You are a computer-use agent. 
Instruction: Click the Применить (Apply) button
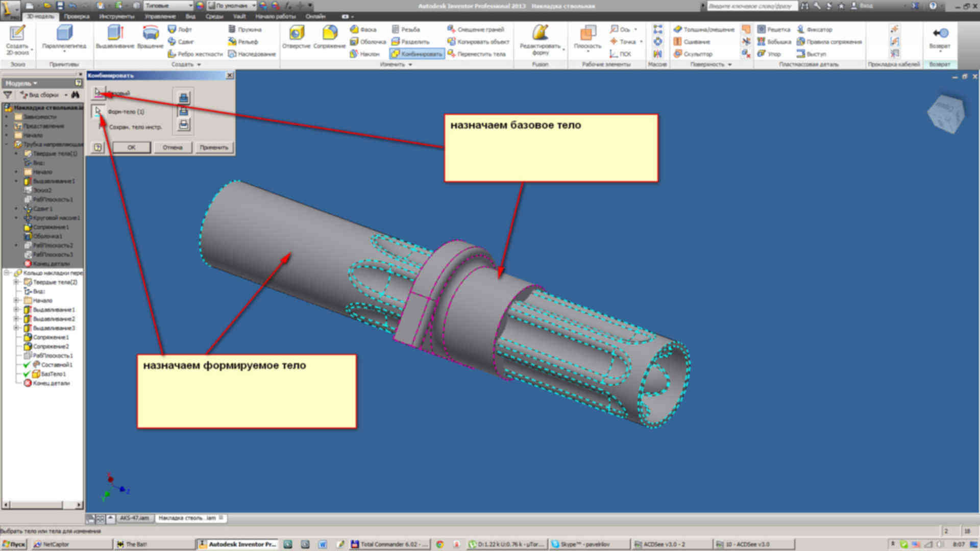(214, 147)
